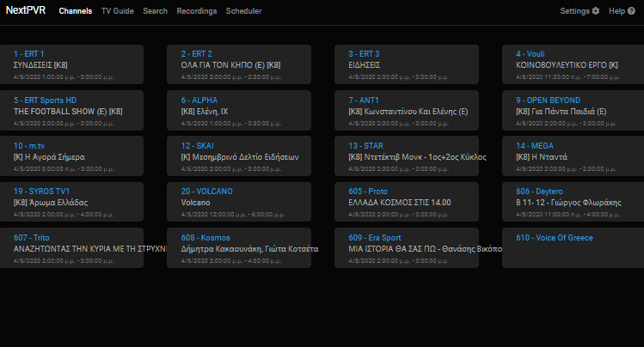
Task: Open Settings text link
Action: pos(574,11)
